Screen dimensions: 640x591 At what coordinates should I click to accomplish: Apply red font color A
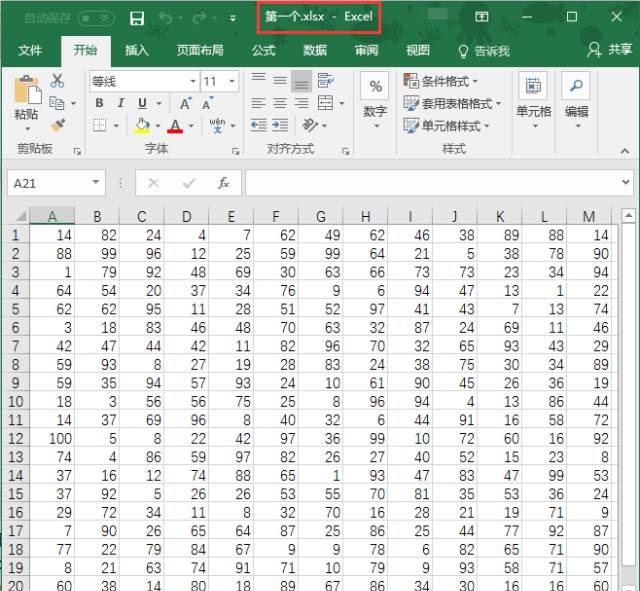tap(175, 126)
